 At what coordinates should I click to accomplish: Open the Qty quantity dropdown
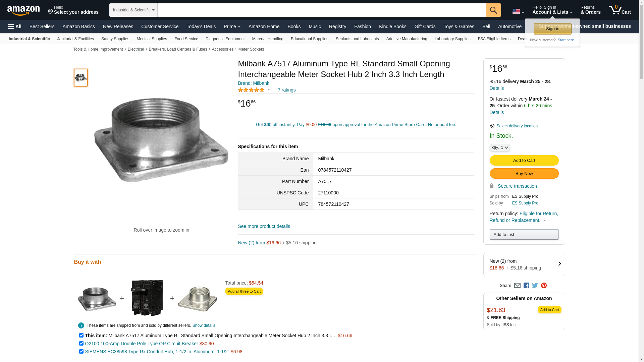(500, 147)
